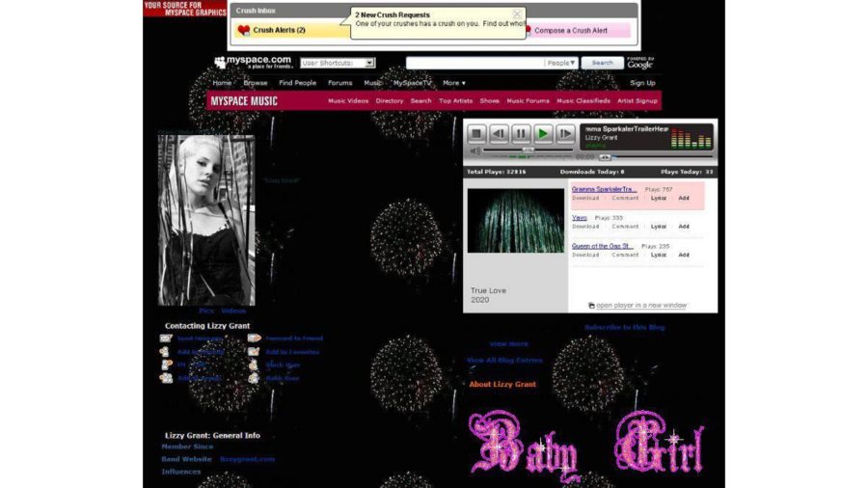Click the Rank User icon
The height and width of the screenshot is (488, 868).
(254, 378)
